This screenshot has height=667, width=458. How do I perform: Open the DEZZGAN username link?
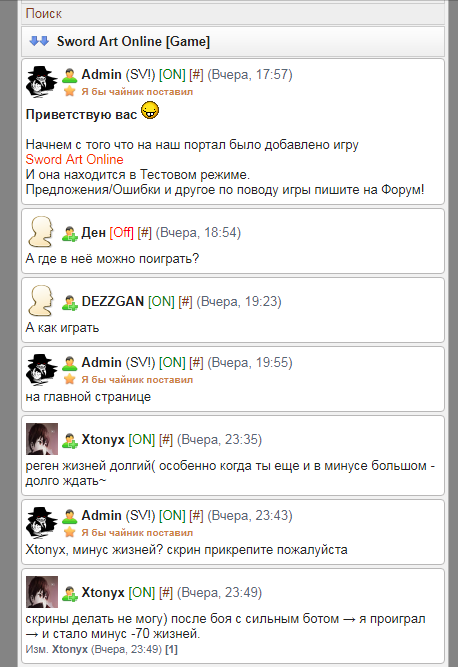coord(113,302)
